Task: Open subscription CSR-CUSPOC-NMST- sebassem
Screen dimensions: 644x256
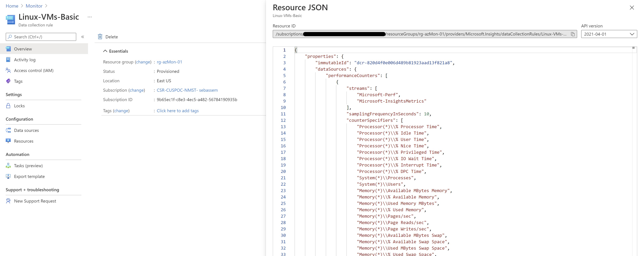Action: click(x=187, y=90)
